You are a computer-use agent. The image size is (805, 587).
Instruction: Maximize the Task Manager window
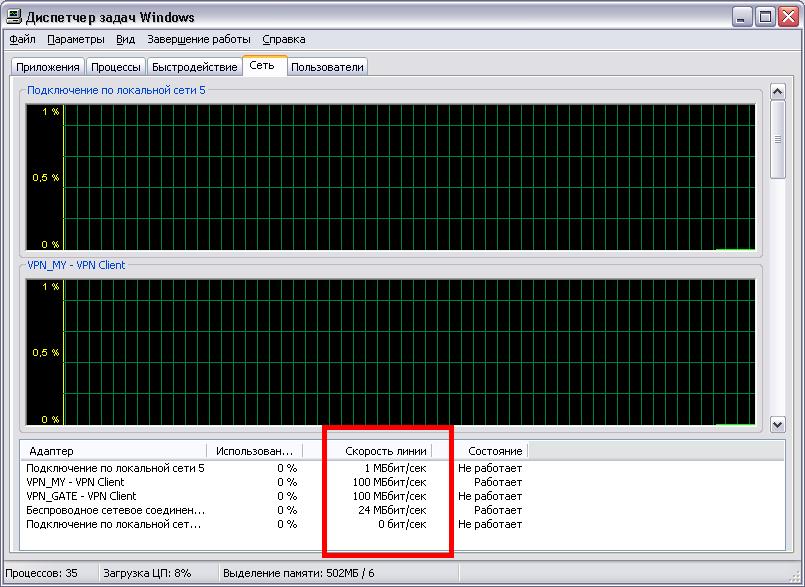[x=764, y=17]
